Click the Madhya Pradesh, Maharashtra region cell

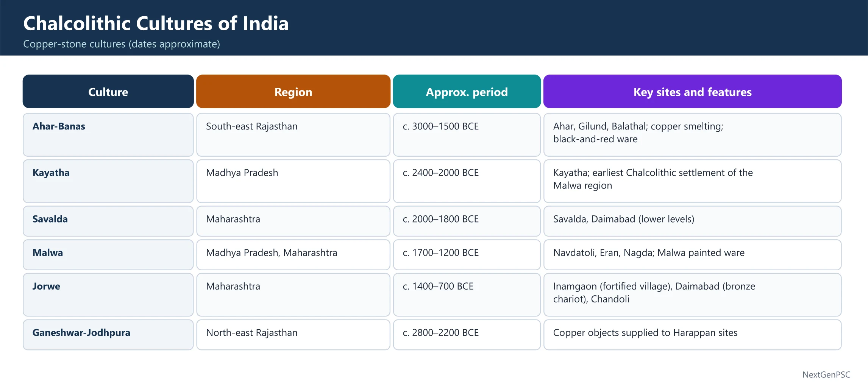(293, 255)
